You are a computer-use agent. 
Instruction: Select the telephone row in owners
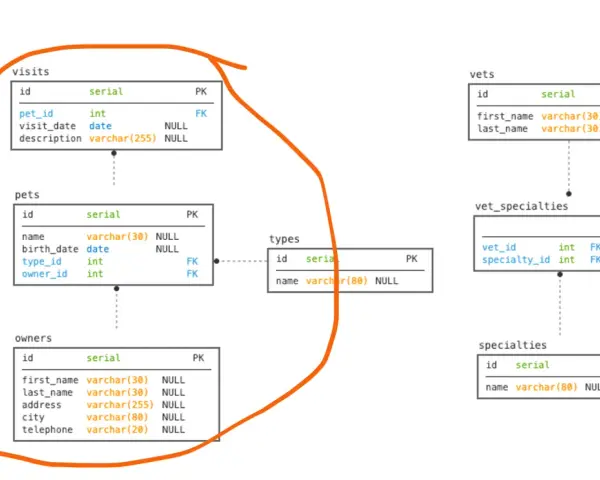(103, 430)
